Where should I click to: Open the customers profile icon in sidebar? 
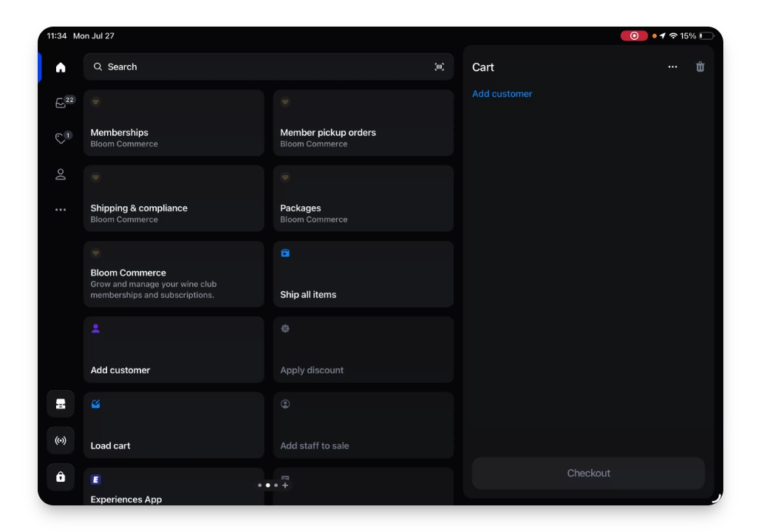click(x=60, y=174)
